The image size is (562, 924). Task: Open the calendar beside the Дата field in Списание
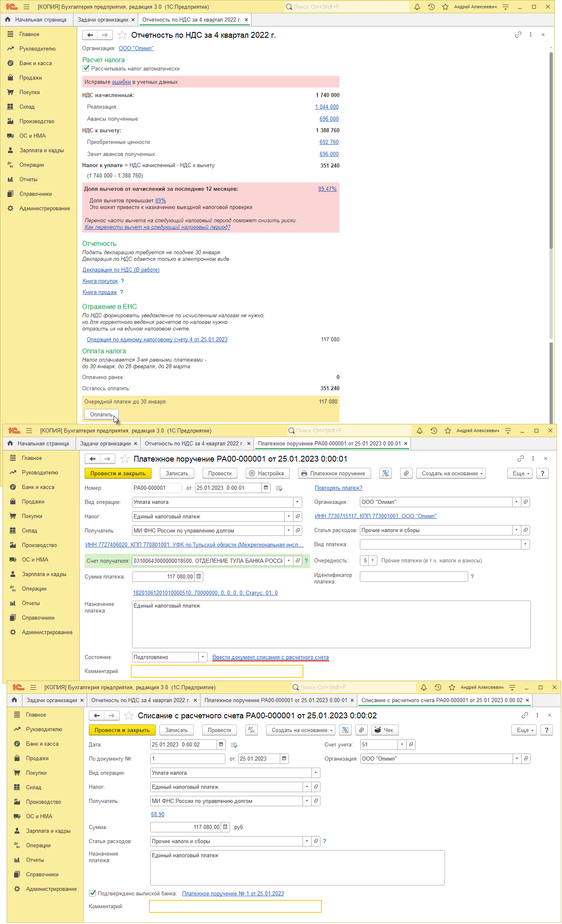coord(221,745)
